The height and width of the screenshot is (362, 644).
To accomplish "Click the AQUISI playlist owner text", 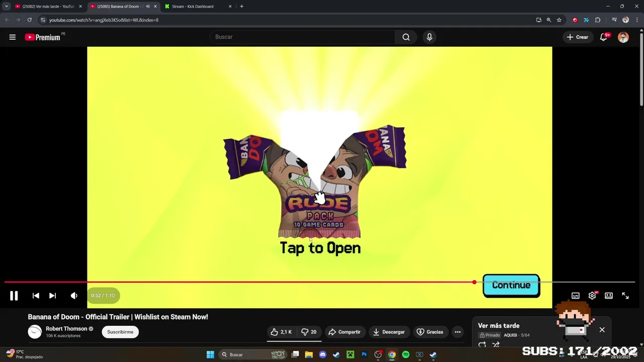I will point(510,335).
